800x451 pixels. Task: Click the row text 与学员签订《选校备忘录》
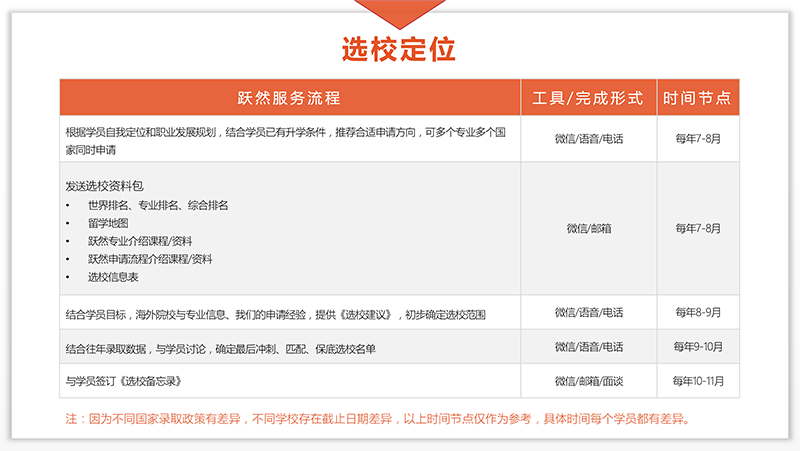(x=123, y=381)
